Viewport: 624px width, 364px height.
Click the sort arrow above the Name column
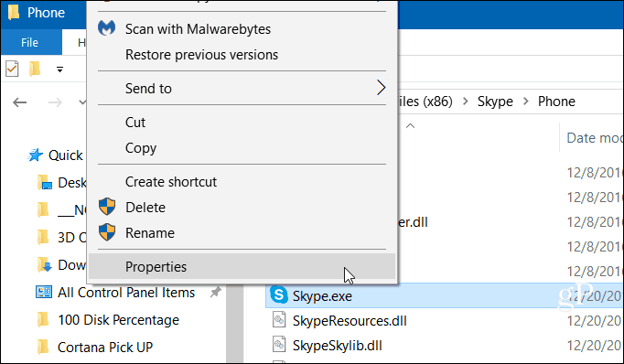tap(410, 125)
